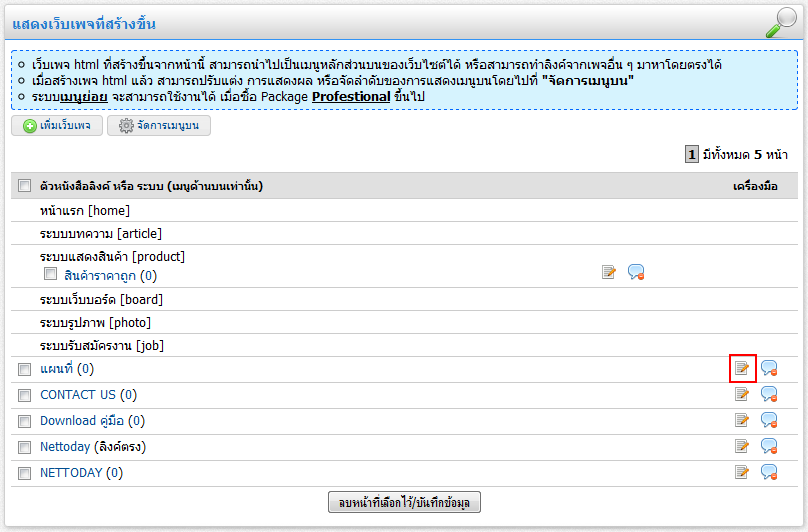Click edit icon for CONTACT US row
This screenshot has height=532, width=808.
(742, 394)
